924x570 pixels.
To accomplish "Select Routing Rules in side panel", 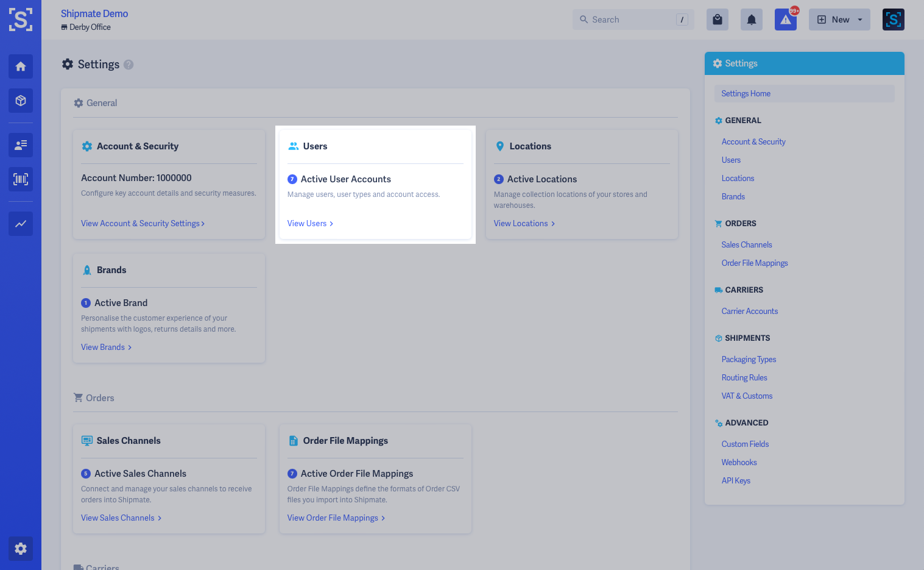I will click(744, 378).
